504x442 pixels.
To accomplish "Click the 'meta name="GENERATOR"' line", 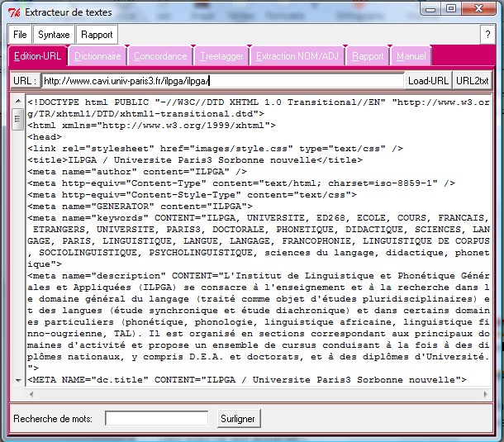I will point(140,207).
